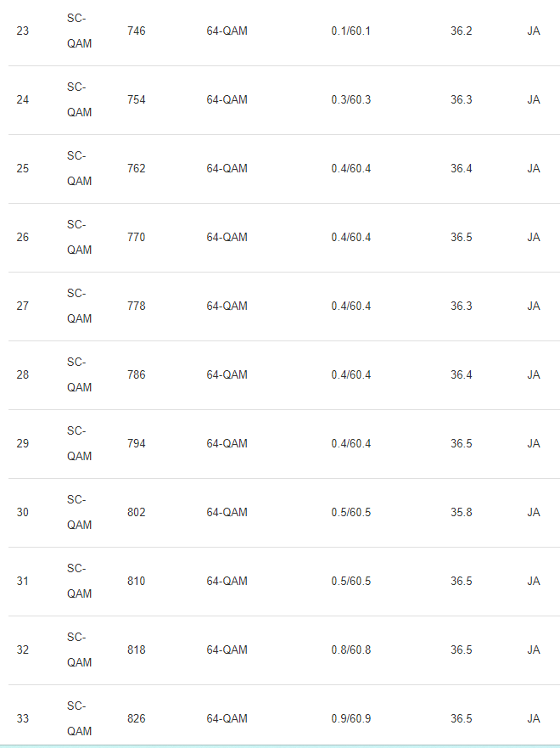Click the 36.2 SNR value

462,31
